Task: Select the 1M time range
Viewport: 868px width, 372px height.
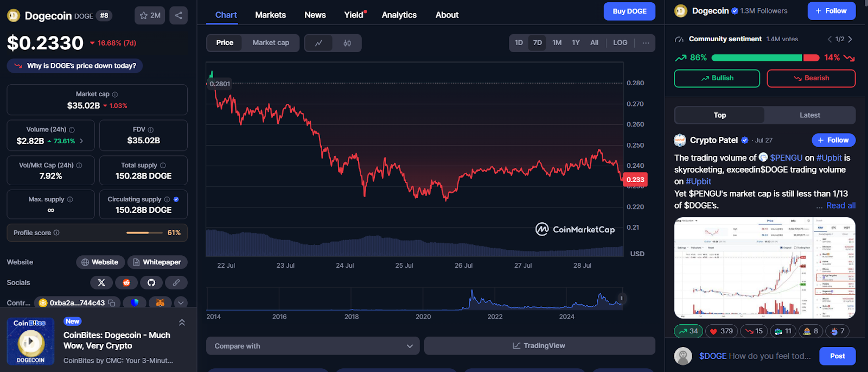Action: point(557,43)
